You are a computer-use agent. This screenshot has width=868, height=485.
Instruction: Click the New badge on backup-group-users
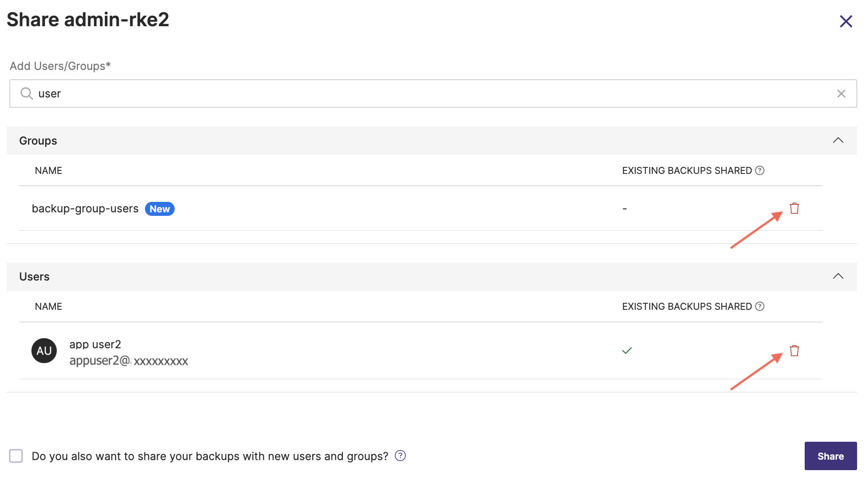click(159, 209)
